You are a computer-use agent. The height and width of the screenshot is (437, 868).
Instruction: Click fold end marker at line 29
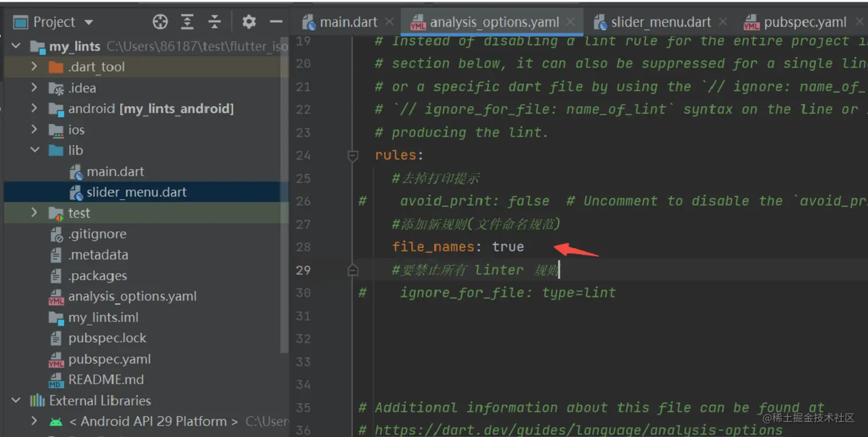click(x=353, y=270)
